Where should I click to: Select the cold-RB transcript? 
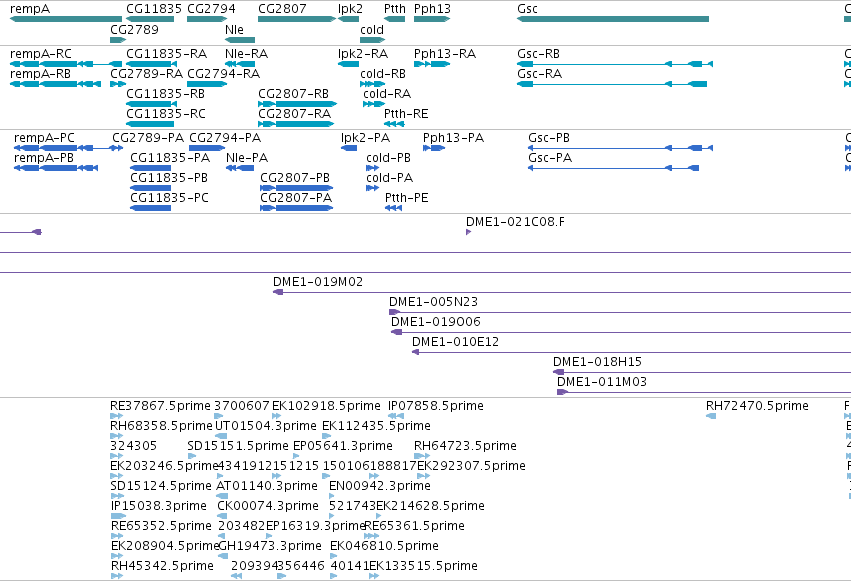click(x=372, y=84)
